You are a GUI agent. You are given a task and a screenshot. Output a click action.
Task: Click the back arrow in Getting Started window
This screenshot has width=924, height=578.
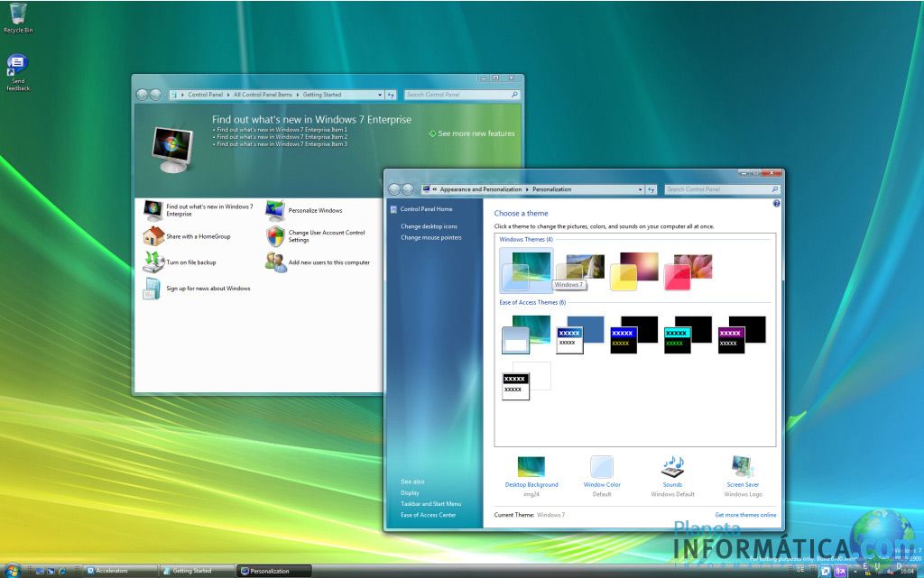(x=142, y=94)
